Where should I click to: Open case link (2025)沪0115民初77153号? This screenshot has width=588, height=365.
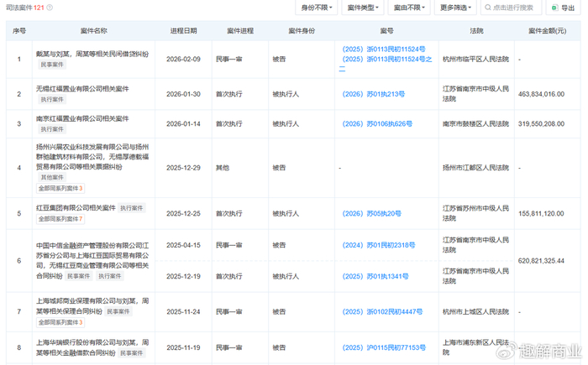384,347
